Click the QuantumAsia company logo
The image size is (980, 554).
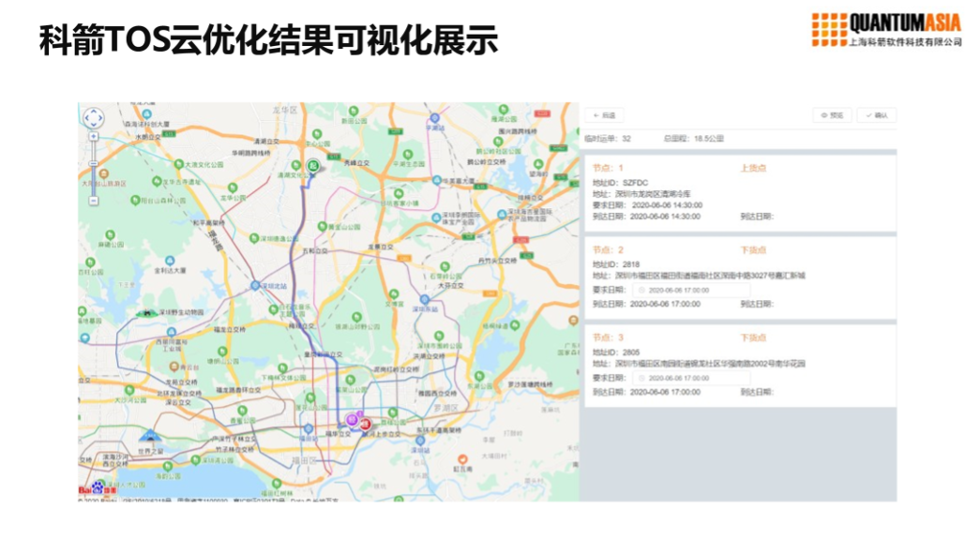tap(886, 29)
